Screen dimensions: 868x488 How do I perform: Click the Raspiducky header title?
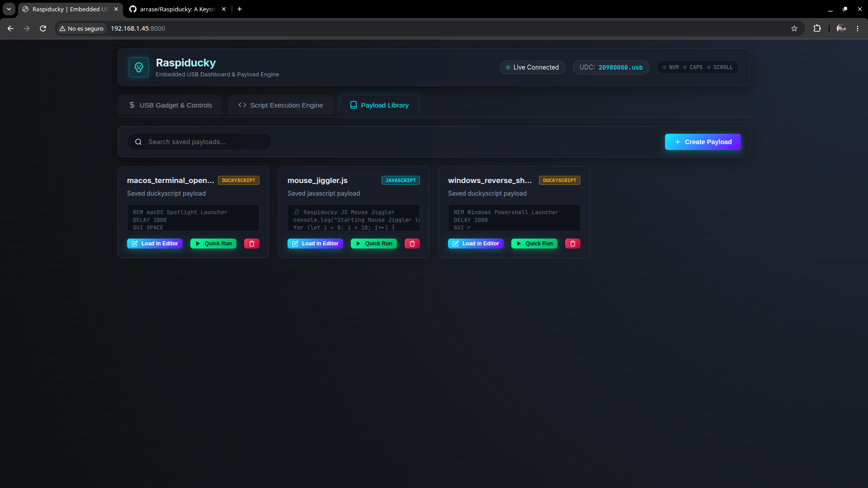186,63
